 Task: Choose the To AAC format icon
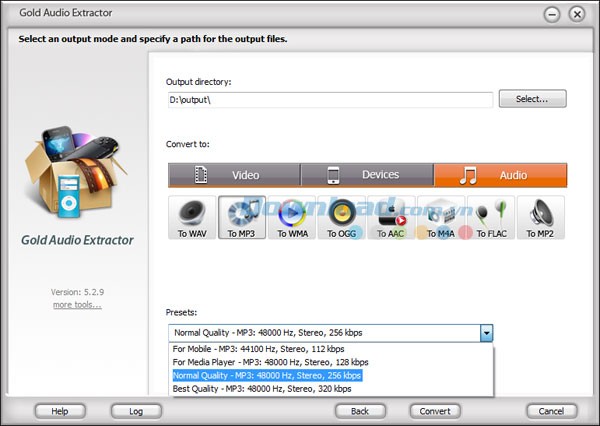point(391,217)
